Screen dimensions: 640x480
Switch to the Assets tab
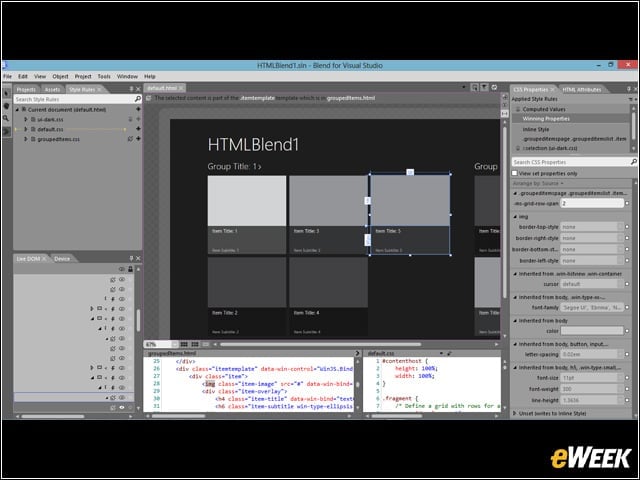(x=52, y=89)
